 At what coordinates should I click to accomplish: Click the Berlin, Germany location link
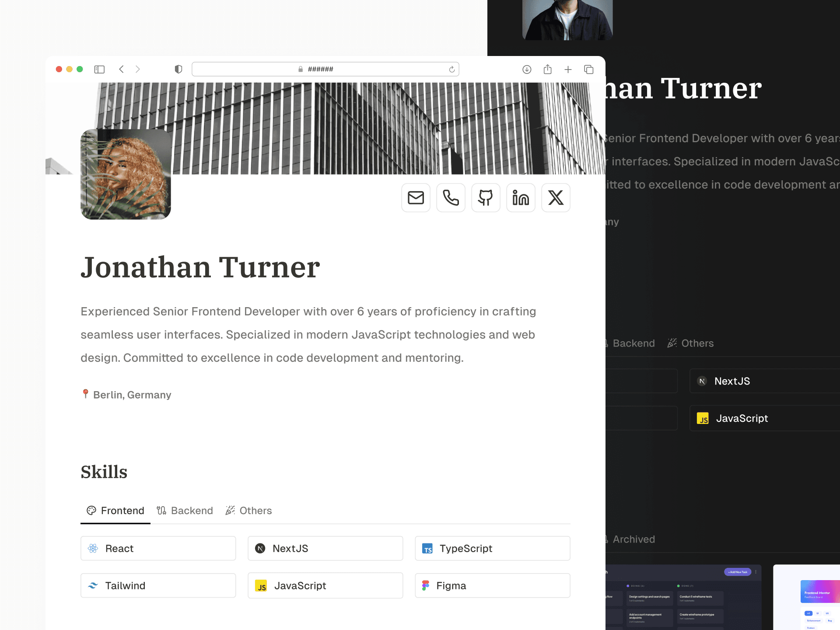pyautogui.click(x=132, y=395)
